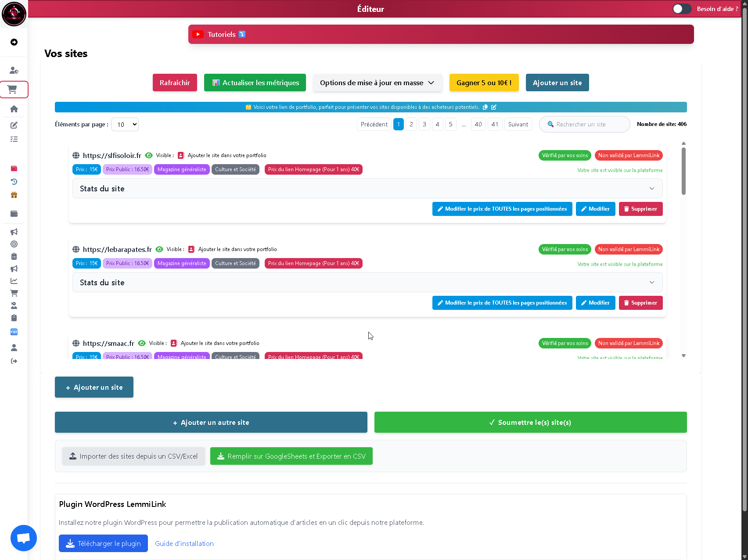Click the "Rechercher un site" search field
Image resolution: width=748 pixels, height=560 pixels.
tap(588, 125)
